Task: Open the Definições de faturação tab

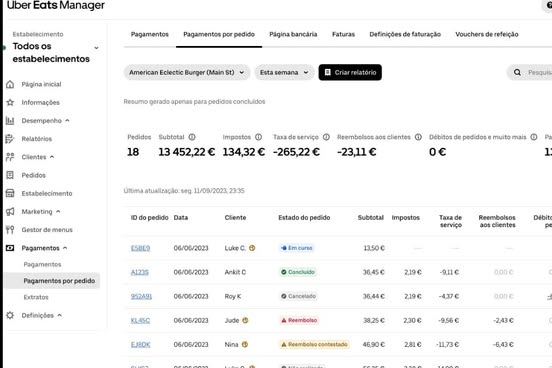Action: point(405,34)
